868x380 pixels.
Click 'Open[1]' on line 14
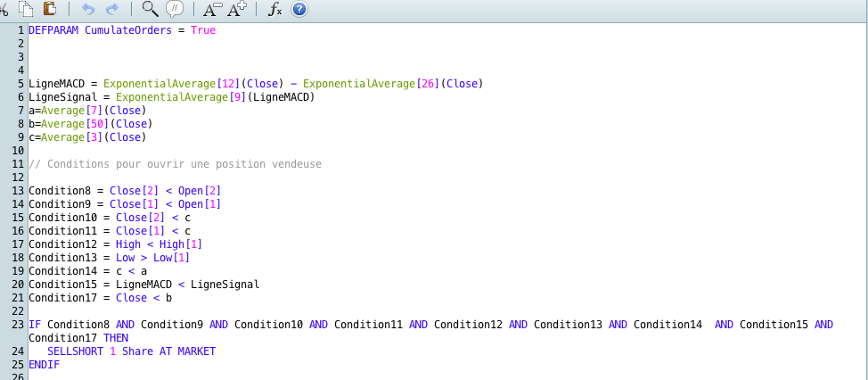point(200,204)
